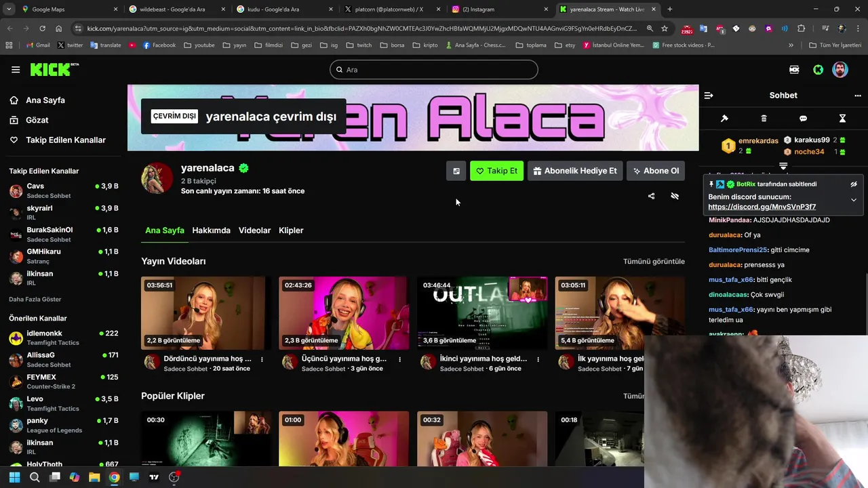Click the Chrome icon in taskbar
The height and width of the screenshot is (488, 868).
click(x=114, y=477)
